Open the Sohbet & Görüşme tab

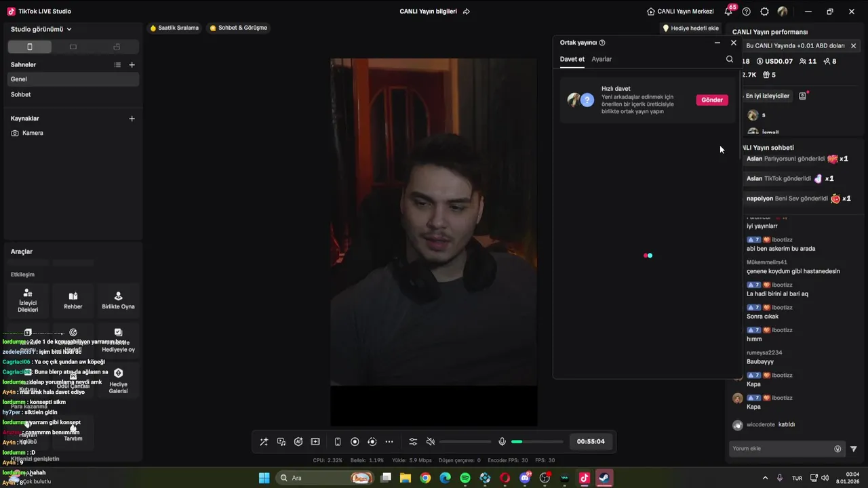238,28
